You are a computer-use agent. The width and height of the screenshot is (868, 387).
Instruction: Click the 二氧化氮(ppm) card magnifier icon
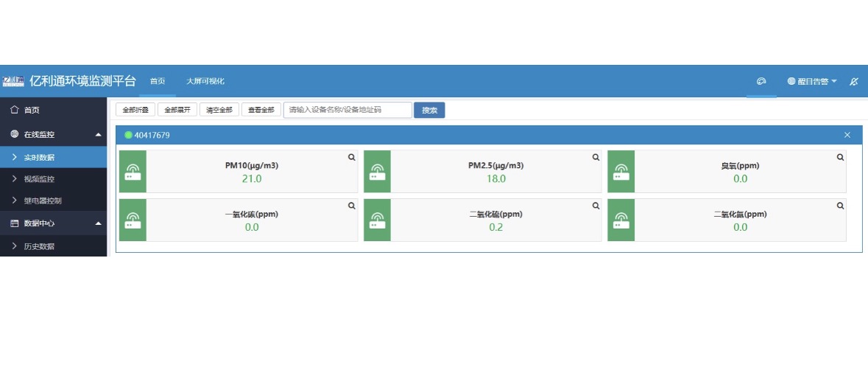pos(840,206)
